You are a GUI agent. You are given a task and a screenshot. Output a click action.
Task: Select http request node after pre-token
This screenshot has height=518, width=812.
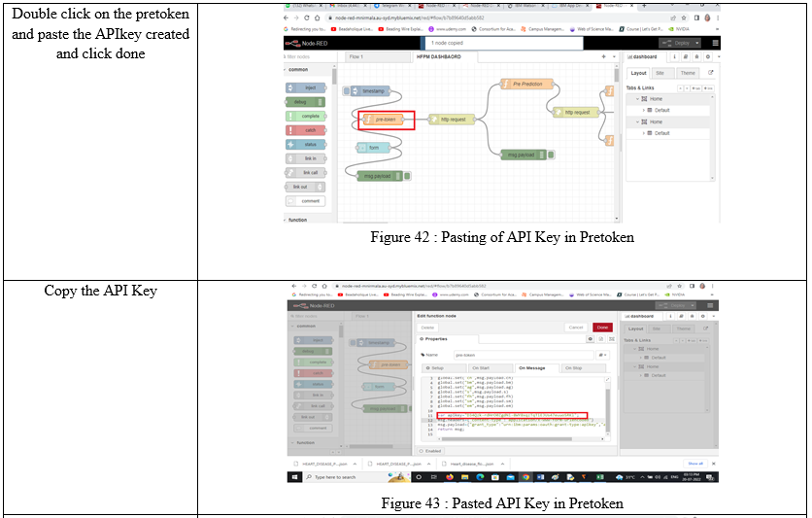[x=452, y=120]
